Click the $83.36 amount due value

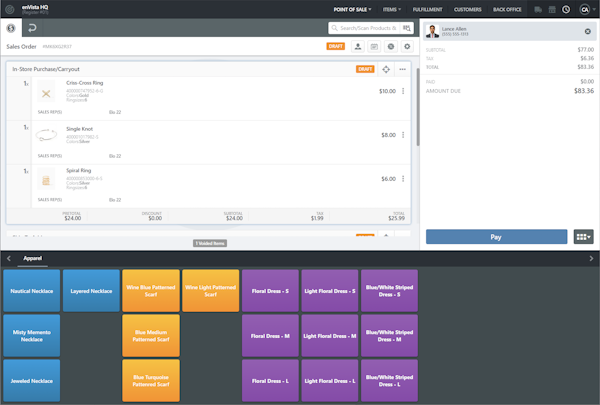pyautogui.click(x=584, y=91)
